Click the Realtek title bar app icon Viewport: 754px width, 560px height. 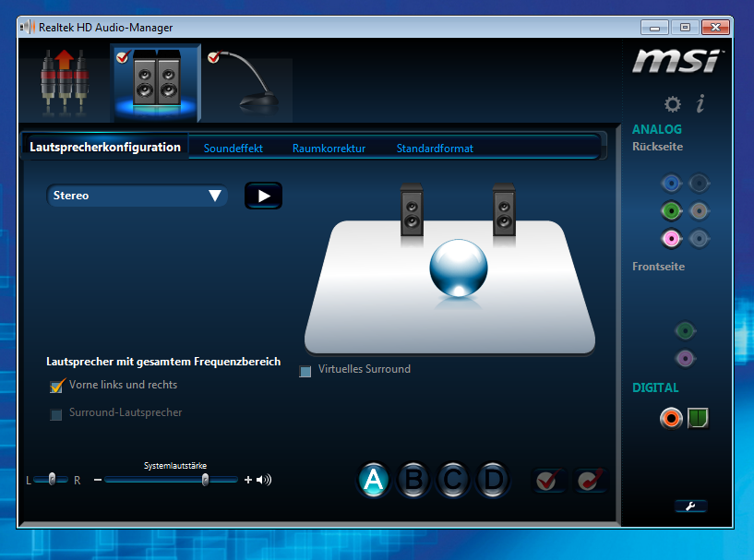tap(28, 27)
